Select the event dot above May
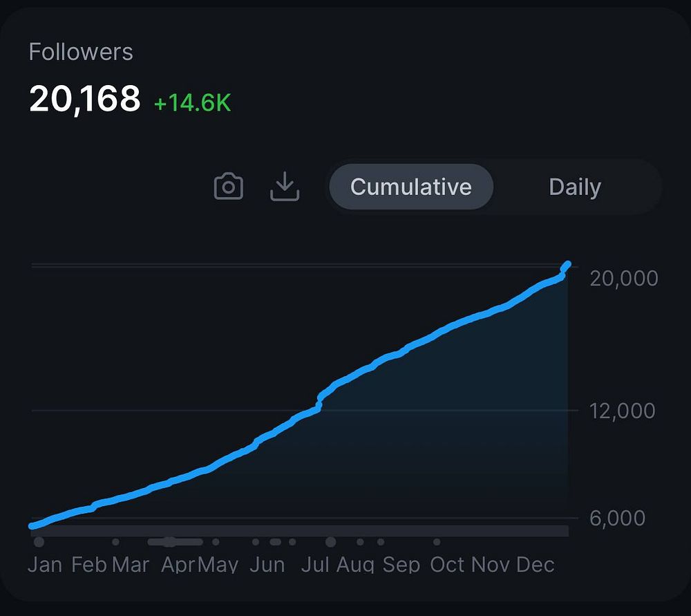691x616 pixels. pos(216,542)
